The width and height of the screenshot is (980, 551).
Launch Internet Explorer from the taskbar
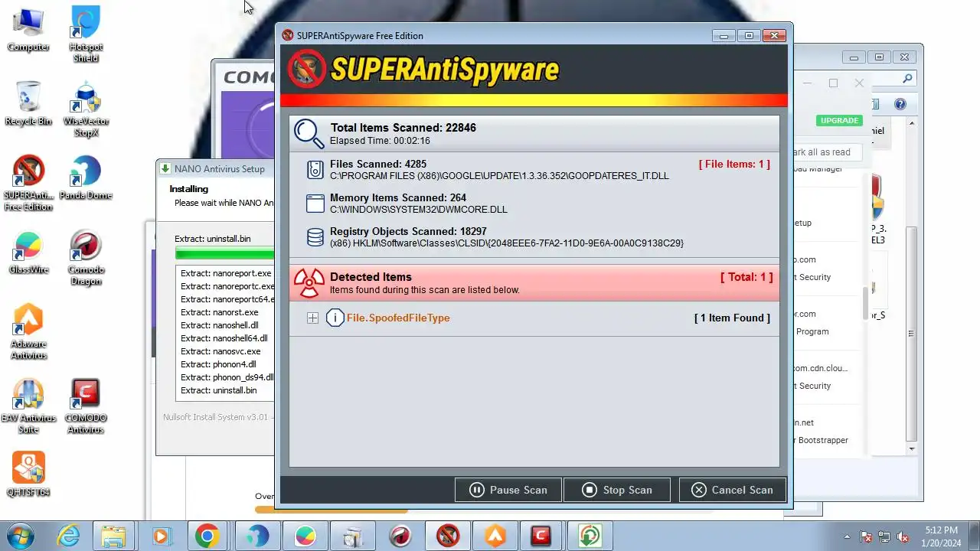point(68,536)
